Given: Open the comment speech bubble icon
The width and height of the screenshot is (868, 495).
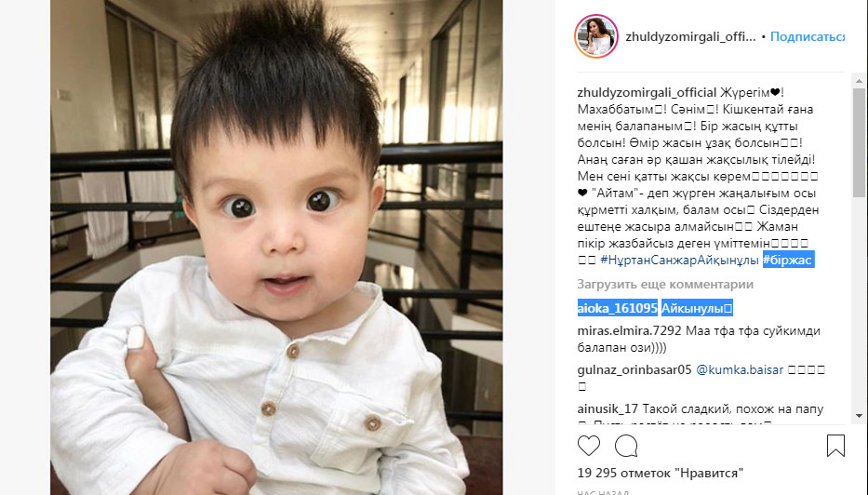Looking at the screenshot, I should point(626,446).
